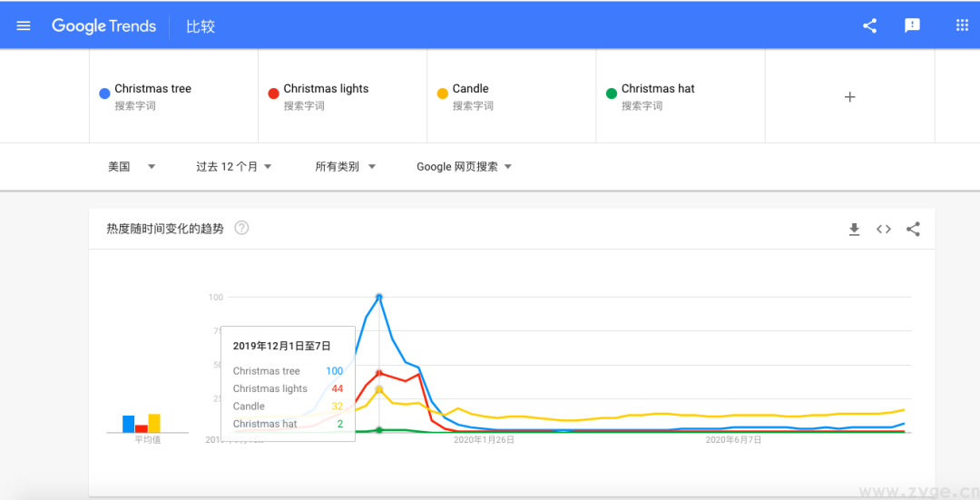Open the hamburger main menu
980x500 pixels.
24,25
